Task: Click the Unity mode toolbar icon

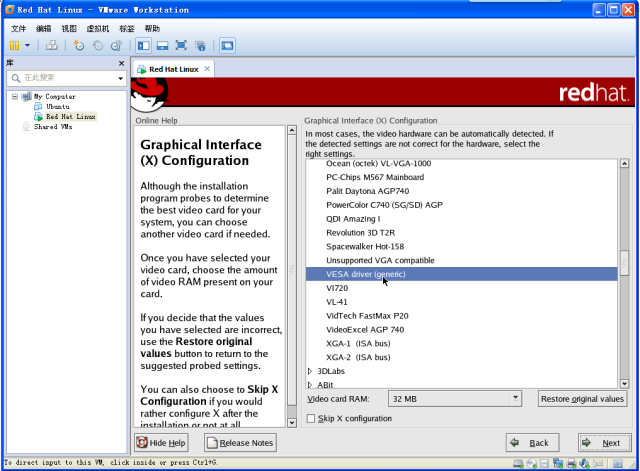Action: coord(200,45)
